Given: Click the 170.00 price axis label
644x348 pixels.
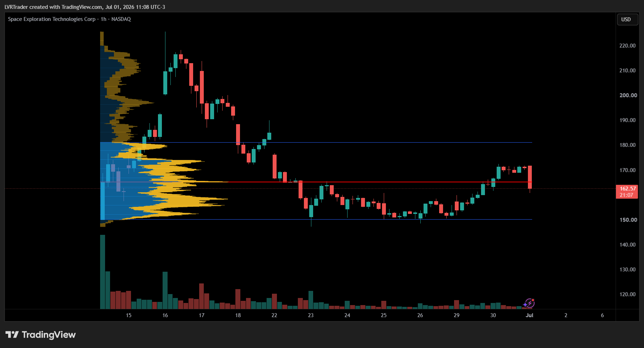Looking at the screenshot, I should point(627,170).
